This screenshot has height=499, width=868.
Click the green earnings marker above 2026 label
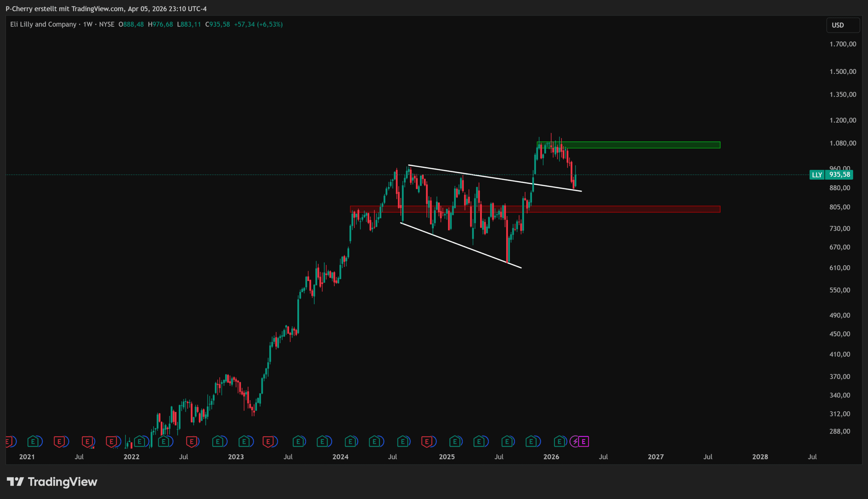559,441
